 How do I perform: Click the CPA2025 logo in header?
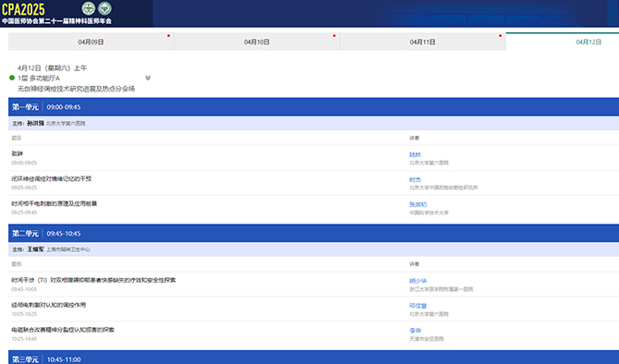pos(24,8)
